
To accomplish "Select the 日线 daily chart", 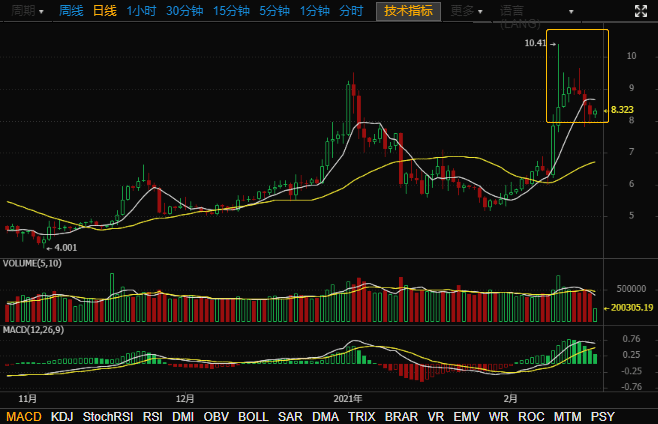I will (104, 11).
